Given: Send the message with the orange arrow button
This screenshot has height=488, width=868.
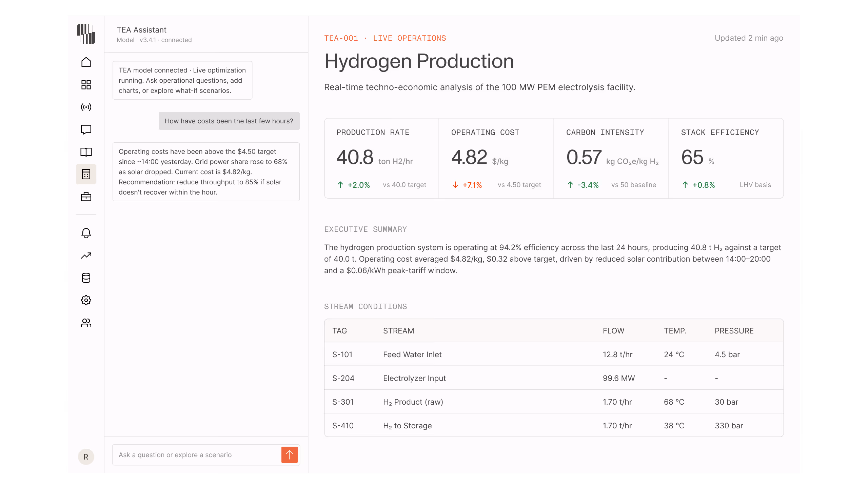Looking at the screenshot, I should click(290, 455).
